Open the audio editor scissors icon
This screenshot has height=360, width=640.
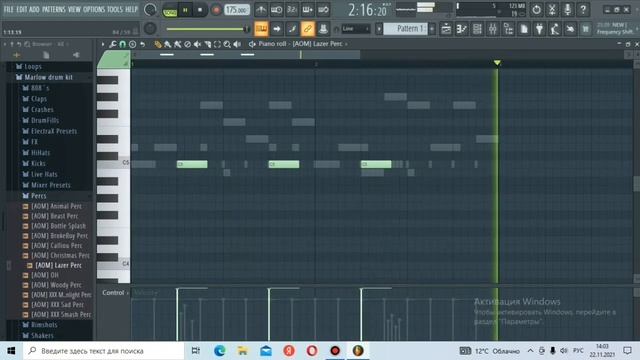pos(552,9)
